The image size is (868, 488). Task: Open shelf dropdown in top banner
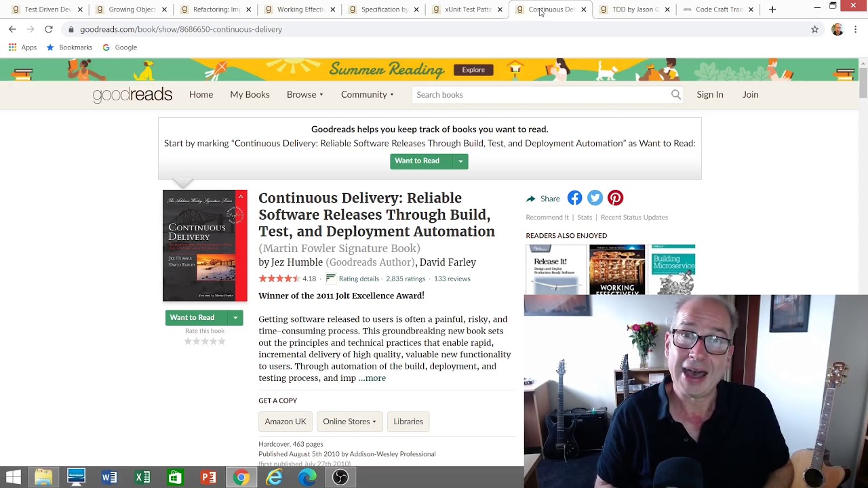pos(460,161)
